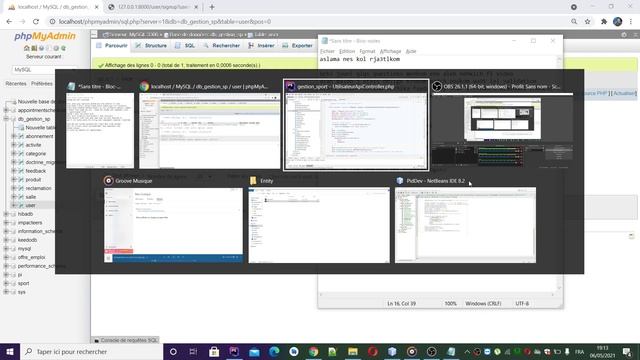
Task: Open PhpStorm from taskbar
Action: pyautogui.click(x=234, y=351)
